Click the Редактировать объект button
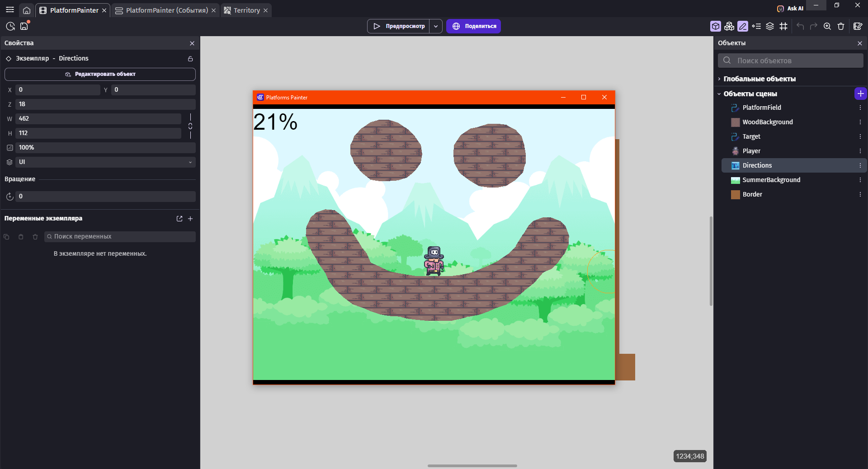This screenshot has height=469, width=868. tap(100, 74)
